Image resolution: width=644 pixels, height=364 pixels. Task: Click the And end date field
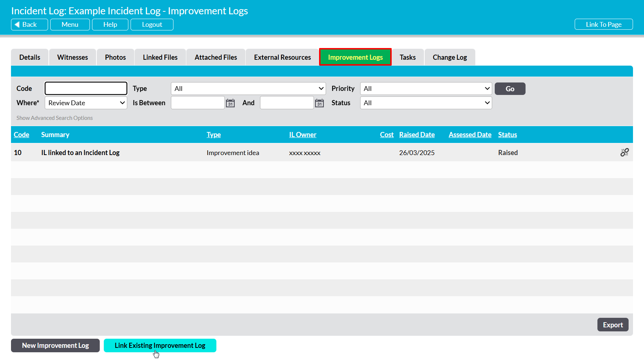pyautogui.click(x=287, y=103)
